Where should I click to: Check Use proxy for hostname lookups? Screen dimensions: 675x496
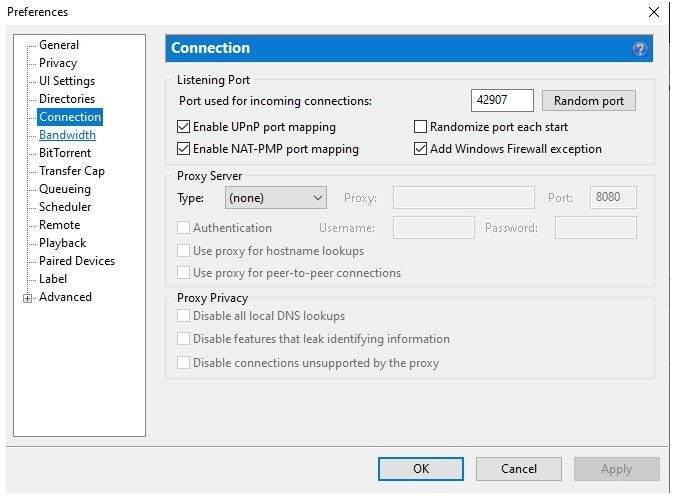click(x=183, y=251)
